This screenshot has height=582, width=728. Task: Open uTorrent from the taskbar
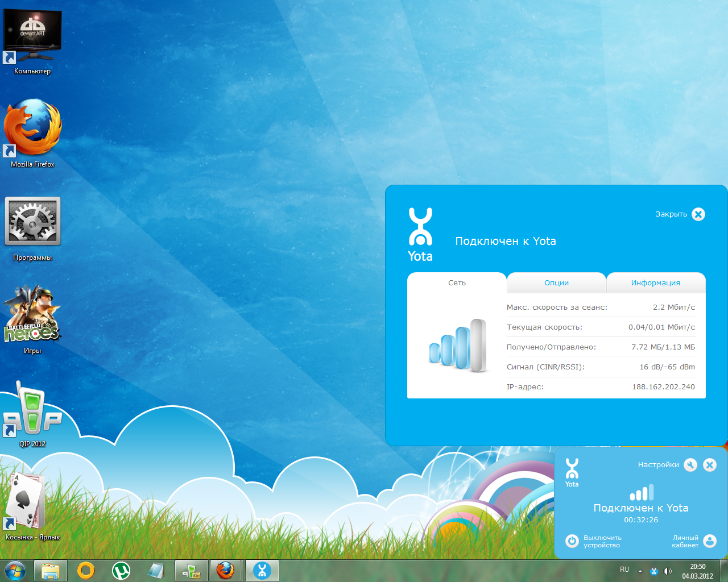[x=121, y=571]
